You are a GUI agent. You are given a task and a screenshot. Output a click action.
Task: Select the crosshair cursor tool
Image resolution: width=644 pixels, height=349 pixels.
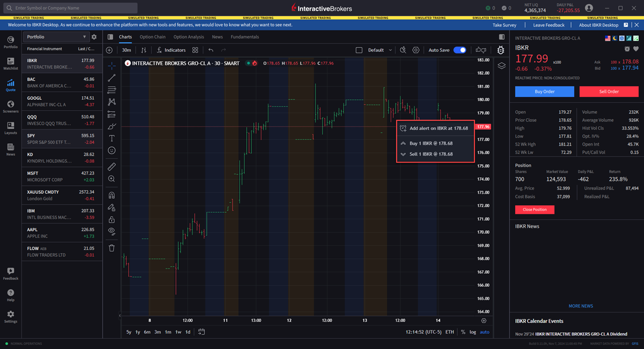(112, 66)
